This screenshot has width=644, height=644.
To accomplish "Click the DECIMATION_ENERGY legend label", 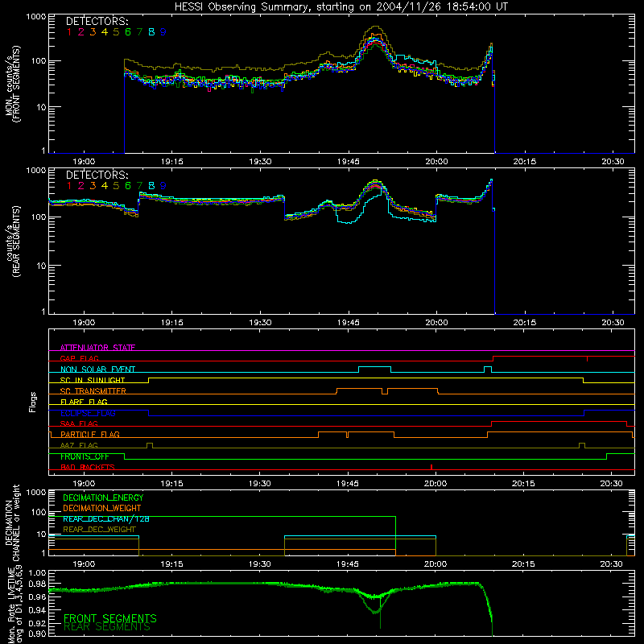I will pyautogui.click(x=103, y=497).
